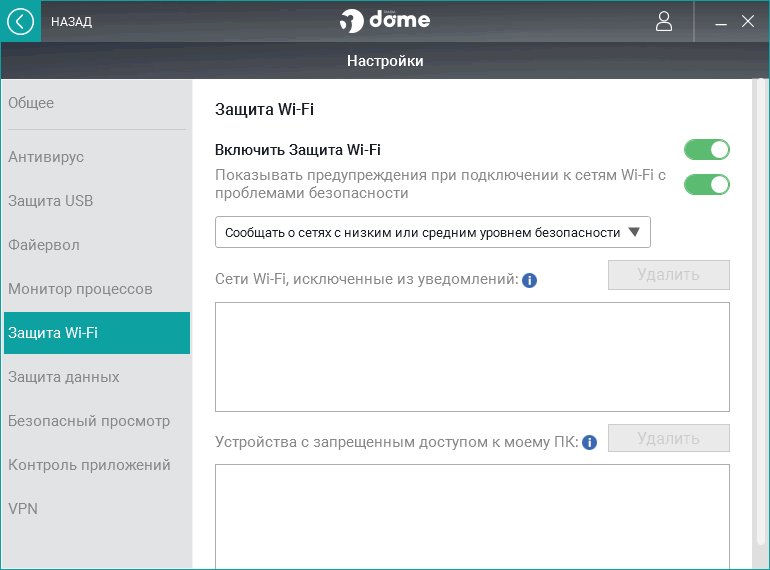Click info icon beside excluded Wi-Fi networks
The width and height of the screenshot is (770, 570).
(x=530, y=280)
